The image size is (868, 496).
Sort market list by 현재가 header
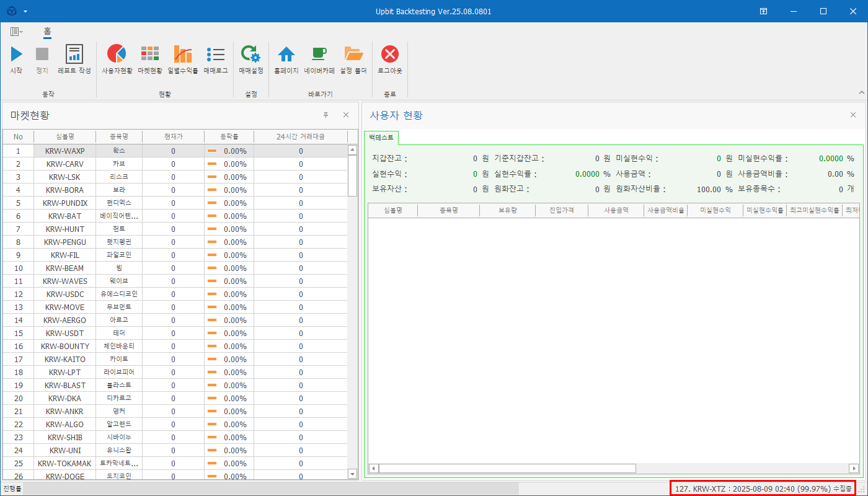(x=174, y=136)
